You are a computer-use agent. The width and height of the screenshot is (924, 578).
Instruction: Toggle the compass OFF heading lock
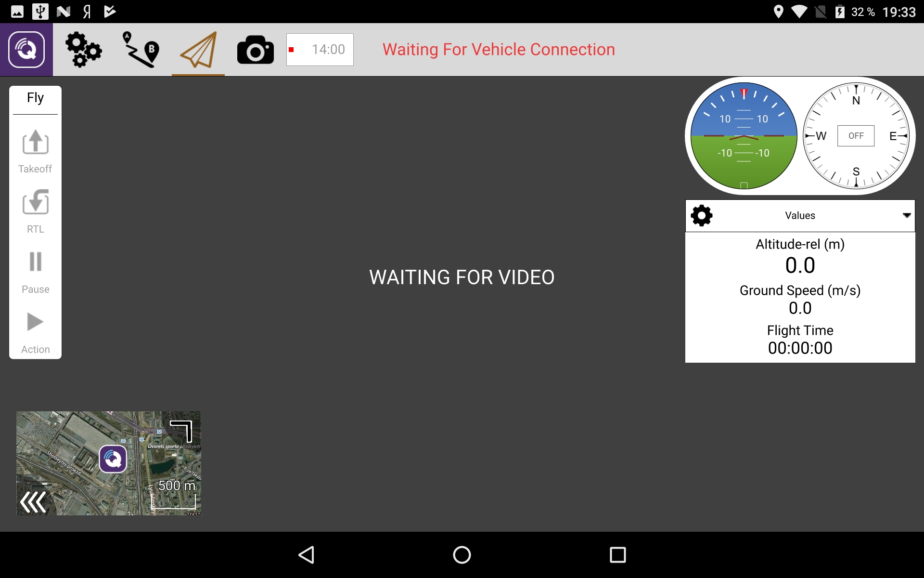(856, 136)
